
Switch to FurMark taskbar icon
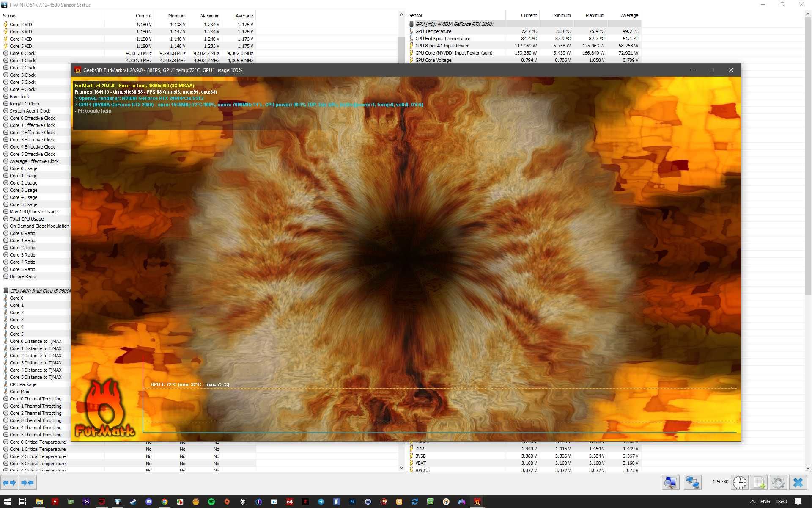[x=477, y=502]
